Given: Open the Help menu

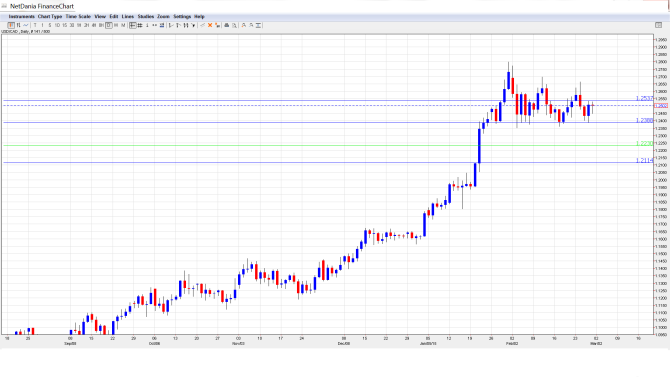Looking at the screenshot, I should tap(199, 17).
